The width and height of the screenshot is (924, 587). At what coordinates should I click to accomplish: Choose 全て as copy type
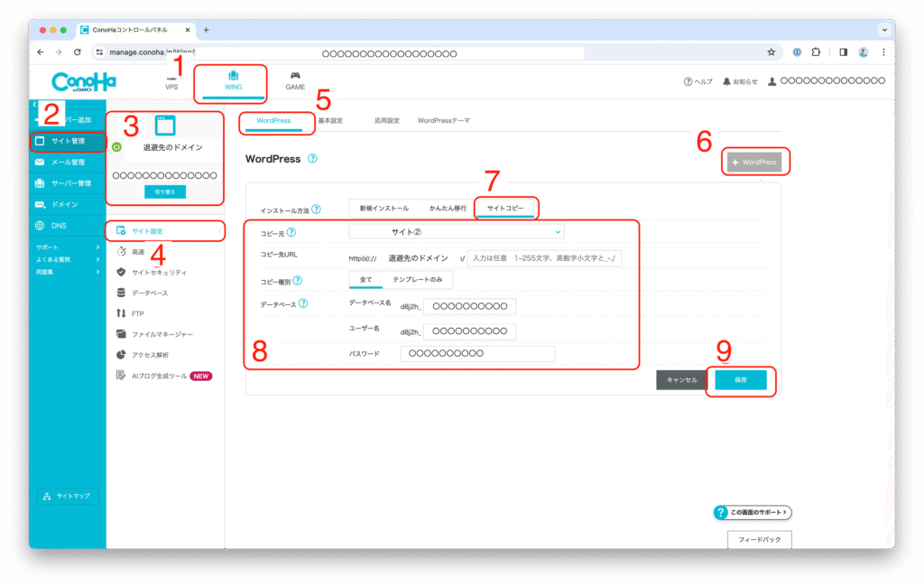(x=366, y=280)
